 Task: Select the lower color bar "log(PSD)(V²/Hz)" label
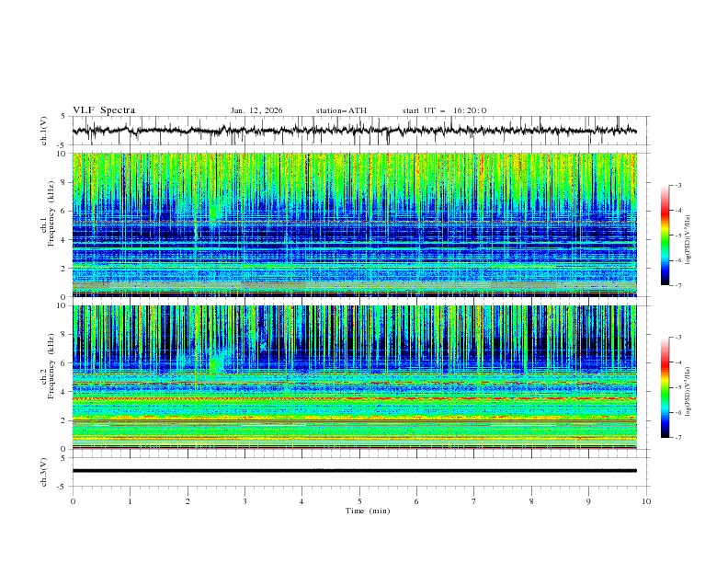pyautogui.click(x=688, y=392)
